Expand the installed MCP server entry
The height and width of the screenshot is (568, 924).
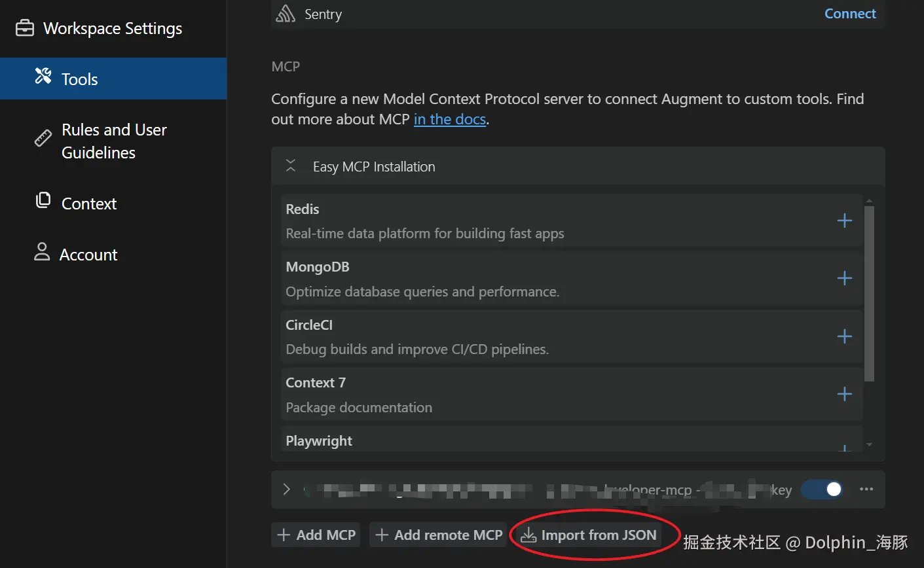[286, 489]
